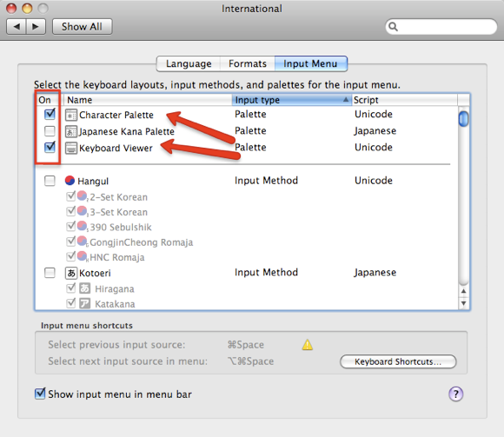Switch to the Language tab
The image size is (504, 437).
click(189, 63)
